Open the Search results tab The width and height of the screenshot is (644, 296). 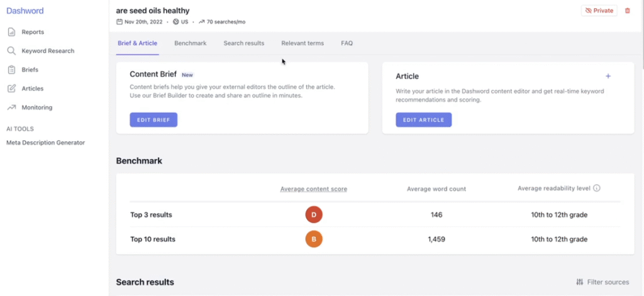tap(243, 43)
